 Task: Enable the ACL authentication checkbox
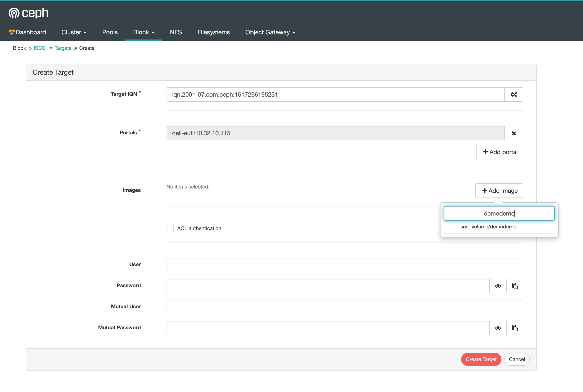[x=170, y=228]
